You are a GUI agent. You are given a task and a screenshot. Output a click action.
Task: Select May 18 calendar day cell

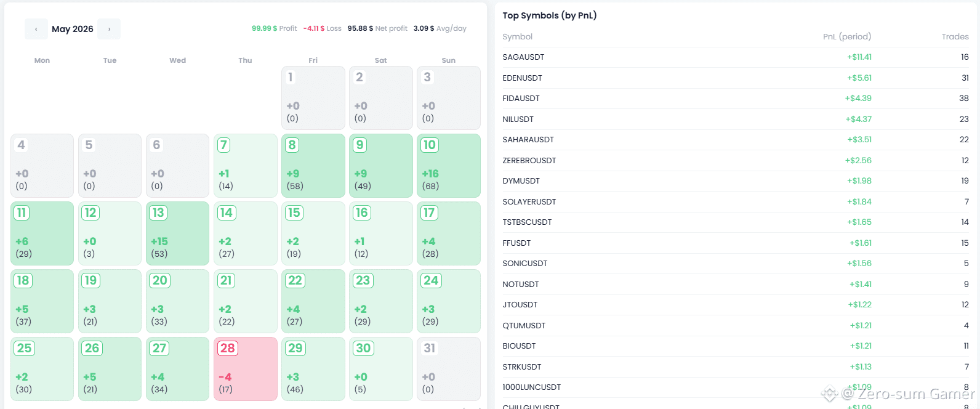coord(42,301)
